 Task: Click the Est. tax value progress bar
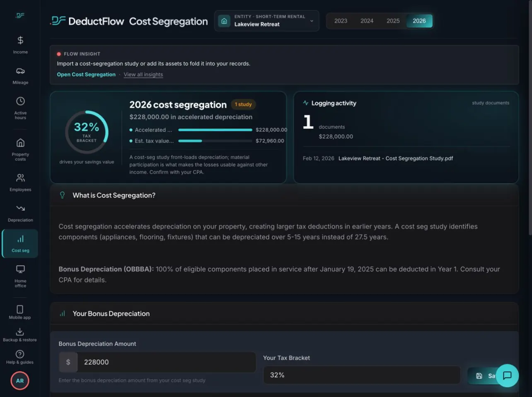click(x=215, y=141)
